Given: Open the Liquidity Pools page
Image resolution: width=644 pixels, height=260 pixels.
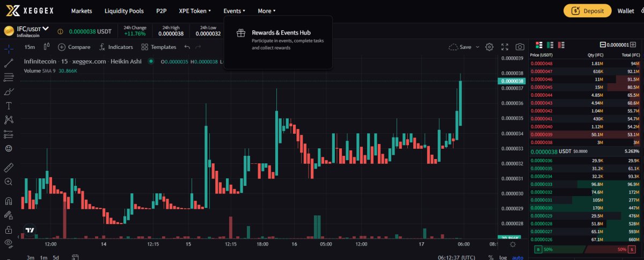Looking at the screenshot, I should click(124, 11).
